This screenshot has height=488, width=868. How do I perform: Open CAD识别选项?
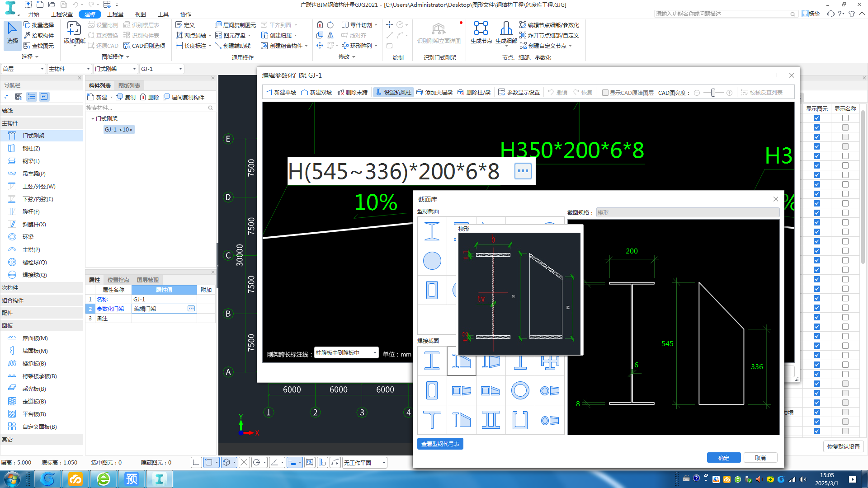144,46
